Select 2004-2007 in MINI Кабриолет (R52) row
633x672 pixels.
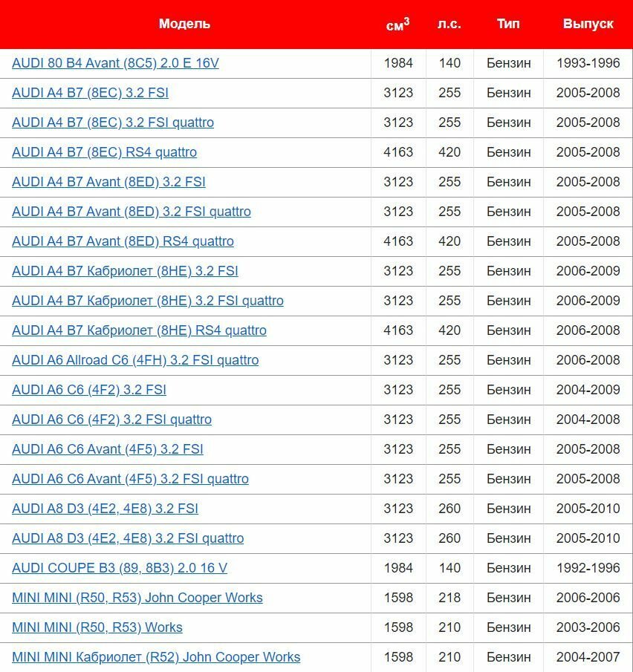pos(588,657)
